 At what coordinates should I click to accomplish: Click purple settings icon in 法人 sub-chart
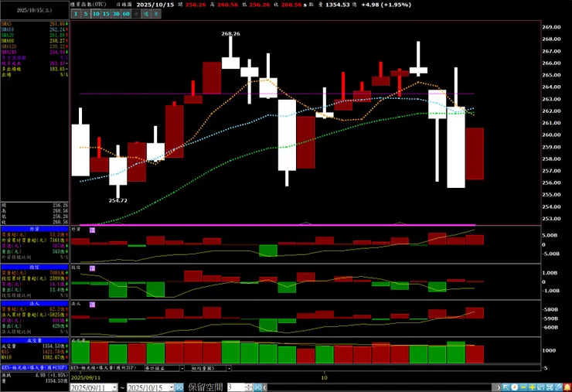pos(92,305)
